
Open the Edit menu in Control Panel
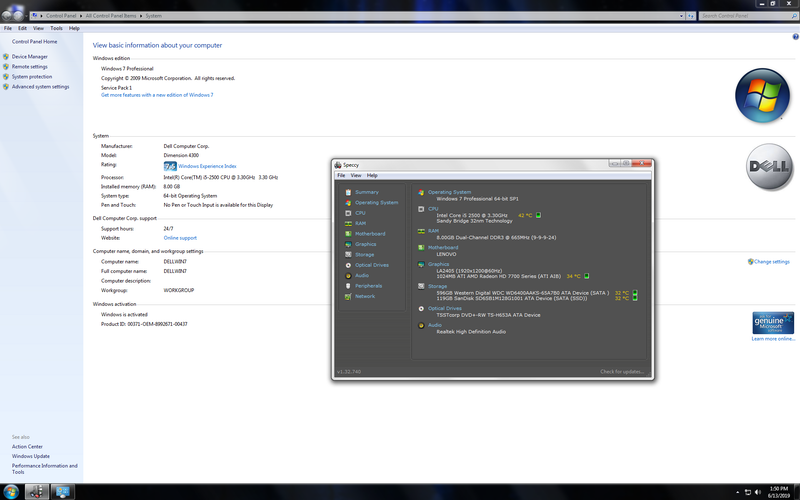click(22, 29)
